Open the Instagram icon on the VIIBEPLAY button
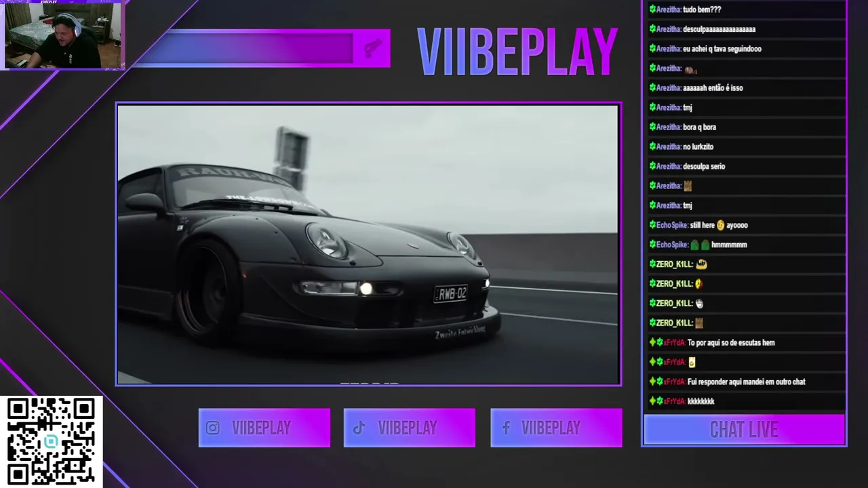Image resolution: width=868 pixels, height=488 pixels. click(213, 428)
